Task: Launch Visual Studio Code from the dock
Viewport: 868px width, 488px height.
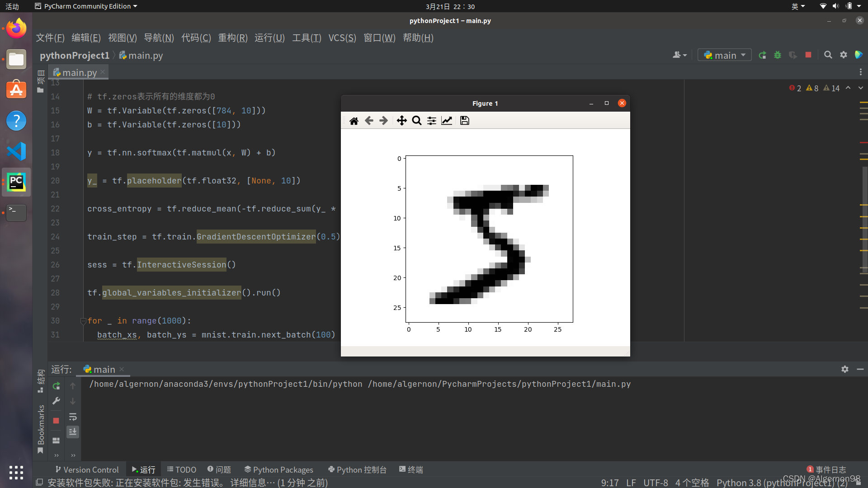Action: (16, 151)
